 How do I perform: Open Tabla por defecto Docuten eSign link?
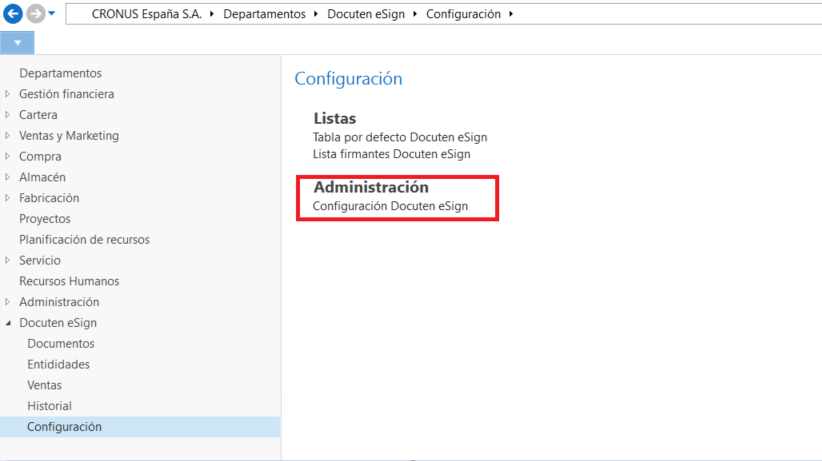point(400,137)
